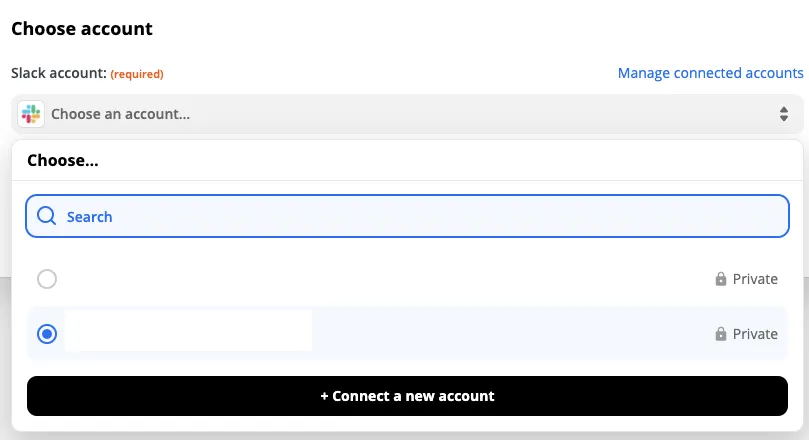Screen dimensions: 809x440
Task: Click the lock icon in the selected account row
Action: (x=720, y=334)
